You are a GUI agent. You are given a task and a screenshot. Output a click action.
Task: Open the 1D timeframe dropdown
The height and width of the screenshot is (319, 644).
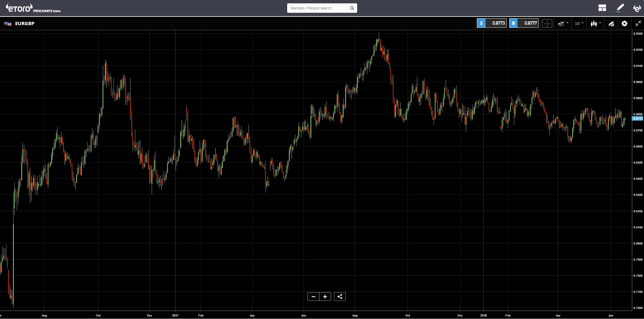click(579, 24)
